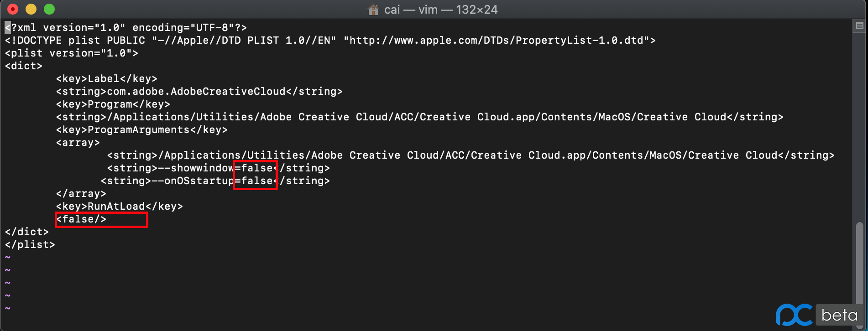
Task: Click "false" in the --onOSstartup line
Action: click(x=257, y=181)
